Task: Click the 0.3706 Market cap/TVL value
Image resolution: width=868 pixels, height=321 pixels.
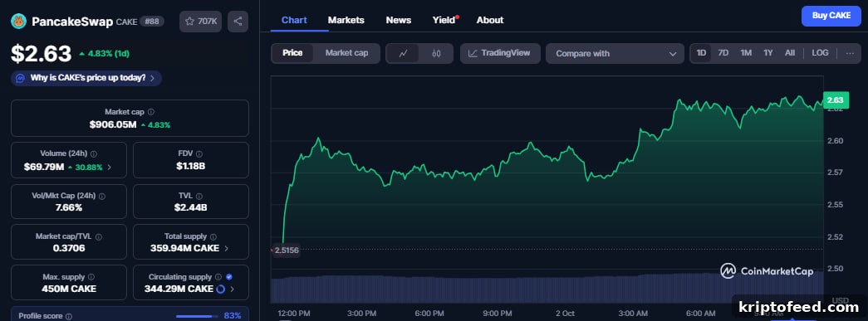Action: click(x=69, y=248)
